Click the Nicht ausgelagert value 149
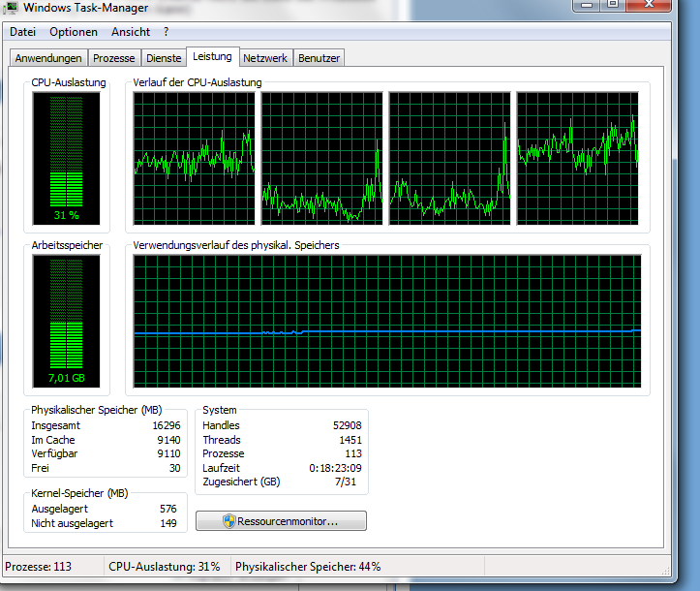 tap(168, 523)
